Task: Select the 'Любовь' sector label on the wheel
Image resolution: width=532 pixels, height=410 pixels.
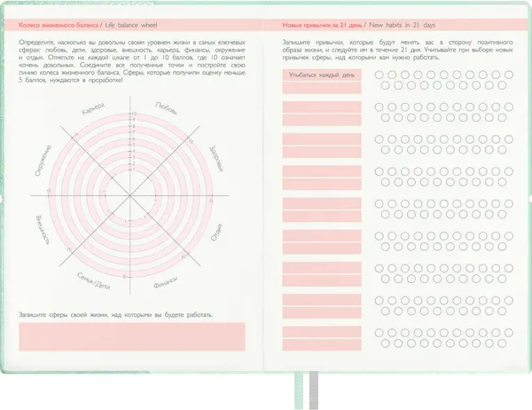Action: (x=167, y=108)
